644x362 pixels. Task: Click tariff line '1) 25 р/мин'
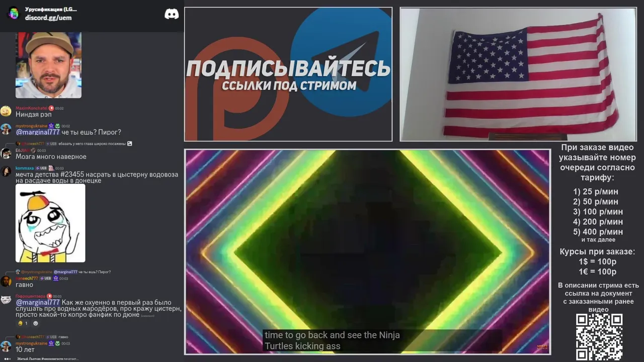[596, 192]
